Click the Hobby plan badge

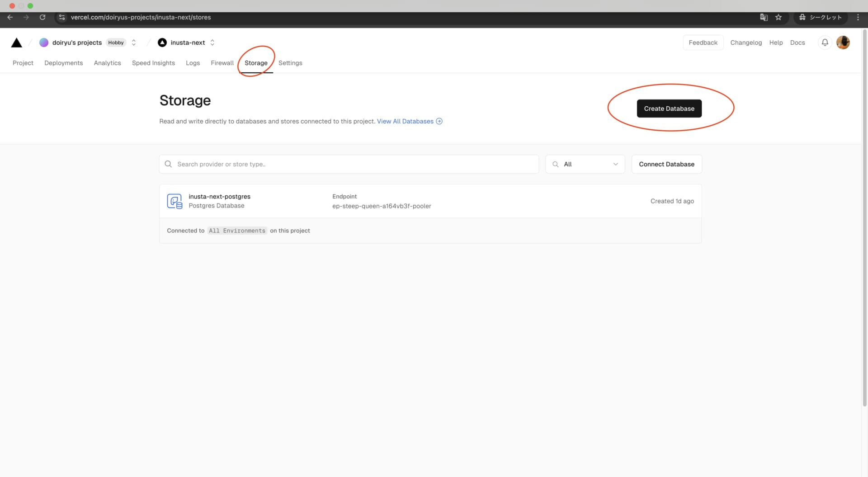pyautogui.click(x=116, y=43)
